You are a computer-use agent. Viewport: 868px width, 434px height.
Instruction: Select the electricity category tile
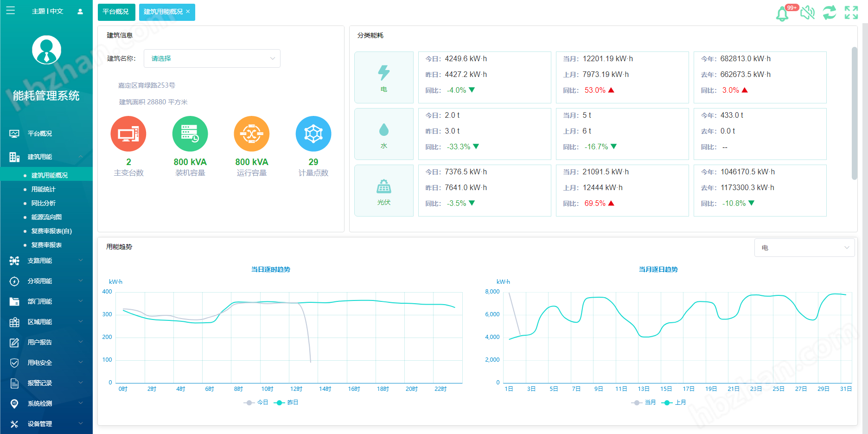[x=383, y=77]
